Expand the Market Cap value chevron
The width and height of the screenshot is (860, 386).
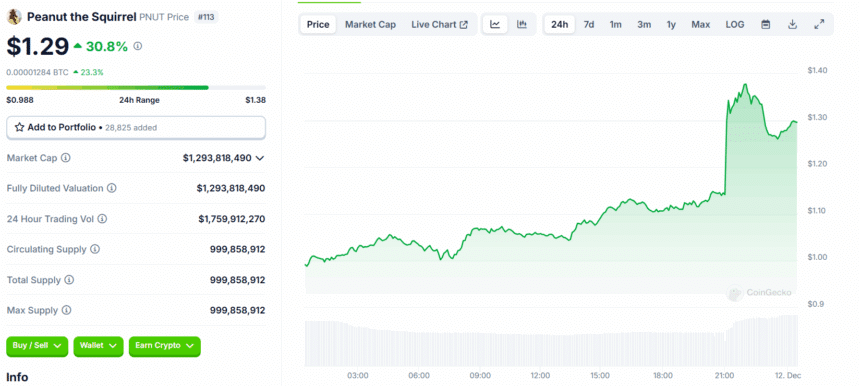[x=260, y=158]
